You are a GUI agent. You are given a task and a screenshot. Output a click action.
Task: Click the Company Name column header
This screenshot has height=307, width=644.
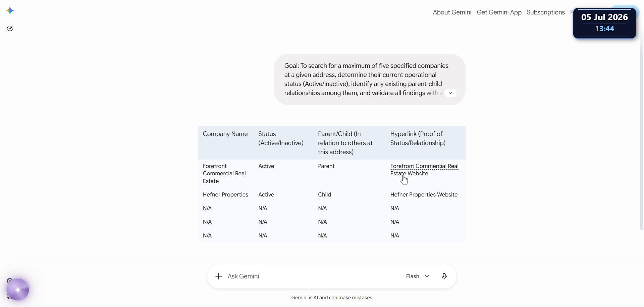click(x=225, y=134)
